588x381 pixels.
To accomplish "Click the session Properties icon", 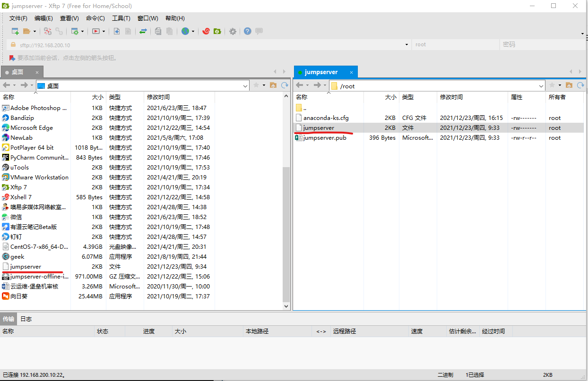I will [75, 31].
